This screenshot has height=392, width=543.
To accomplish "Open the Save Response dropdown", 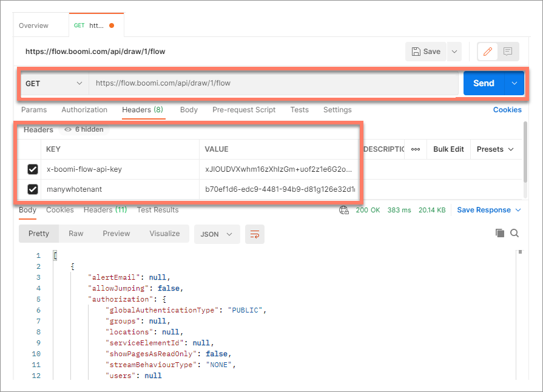I will (x=488, y=210).
